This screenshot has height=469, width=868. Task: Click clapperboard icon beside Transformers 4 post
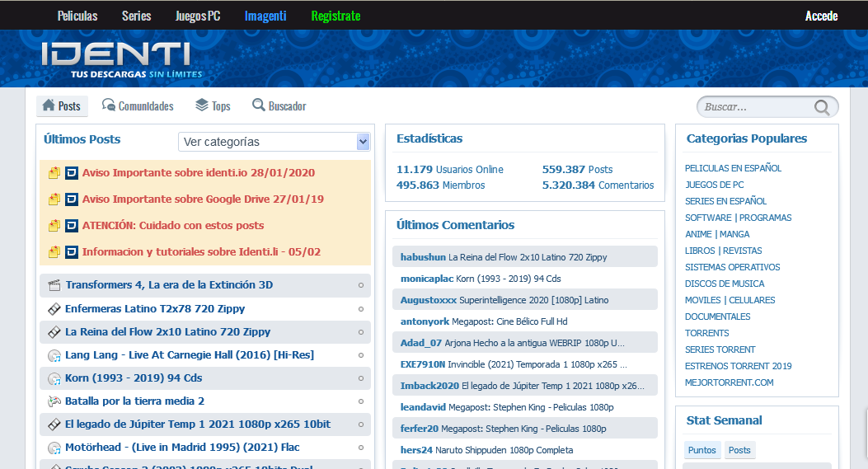(x=54, y=285)
